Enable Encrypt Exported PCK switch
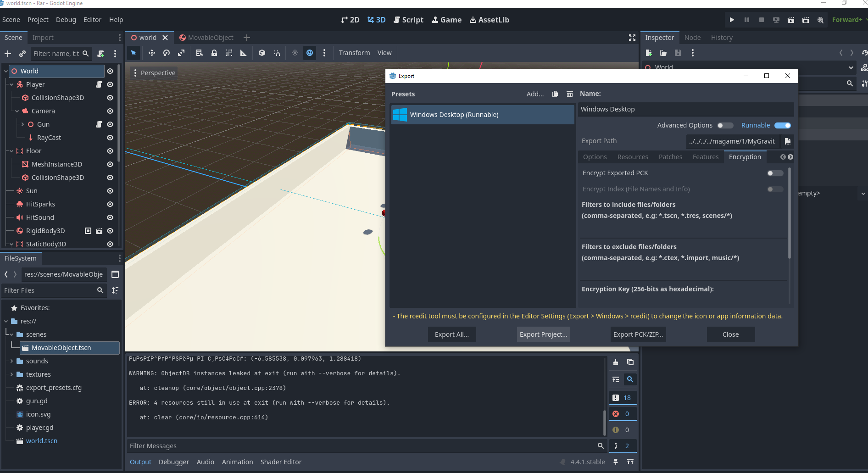Image resolution: width=868 pixels, height=473 pixels. click(x=775, y=173)
